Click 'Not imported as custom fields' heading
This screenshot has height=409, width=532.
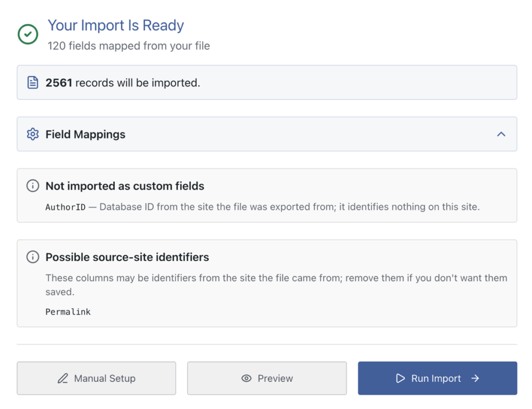click(x=125, y=186)
